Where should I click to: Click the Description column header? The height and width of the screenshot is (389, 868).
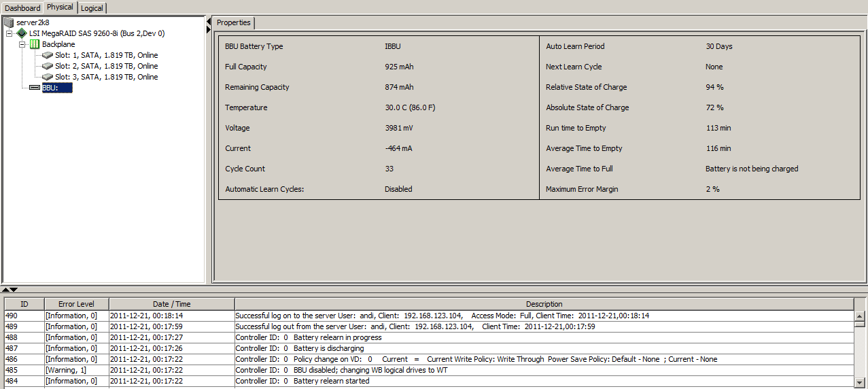[x=544, y=304]
